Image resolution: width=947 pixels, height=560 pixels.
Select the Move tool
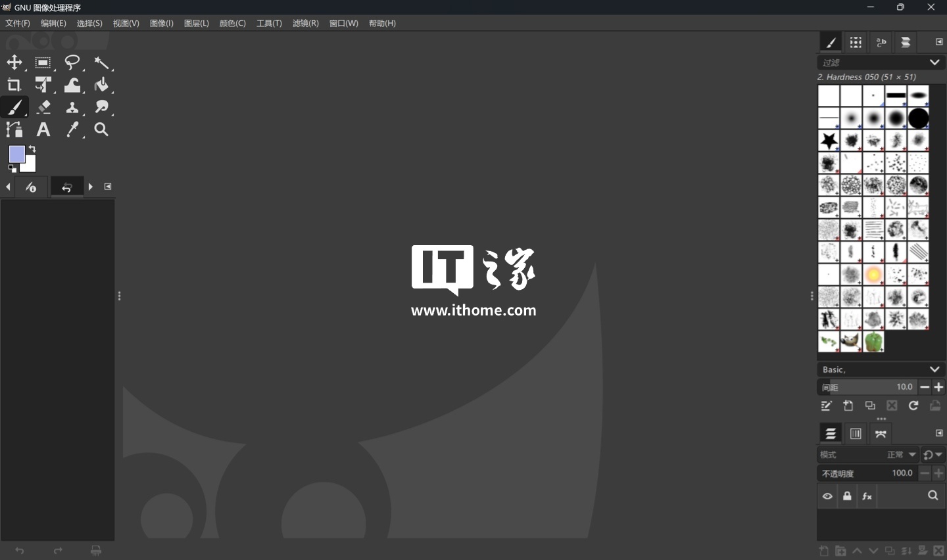click(14, 63)
